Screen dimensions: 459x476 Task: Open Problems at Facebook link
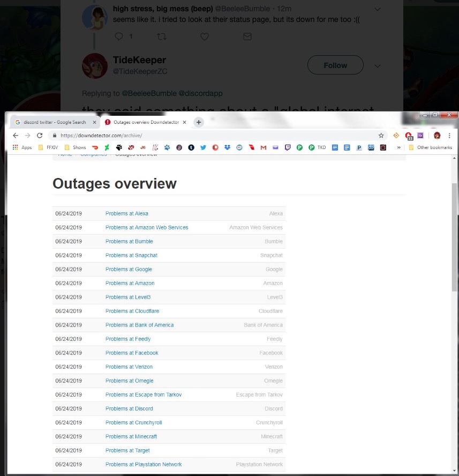coord(132,353)
